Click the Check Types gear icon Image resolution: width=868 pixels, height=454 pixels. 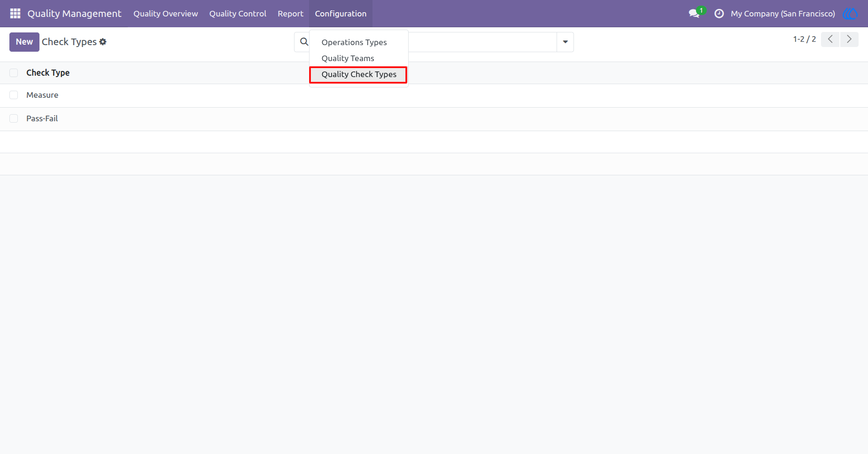103,42
